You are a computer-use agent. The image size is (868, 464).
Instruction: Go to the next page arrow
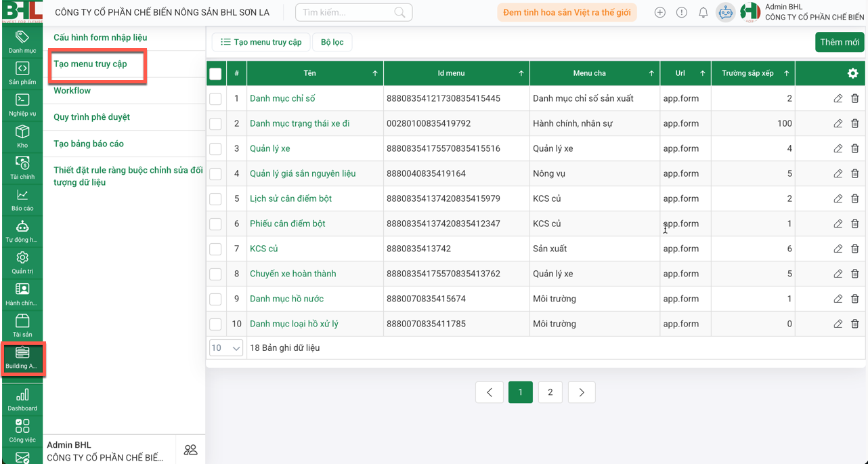click(x=582, y=392)
